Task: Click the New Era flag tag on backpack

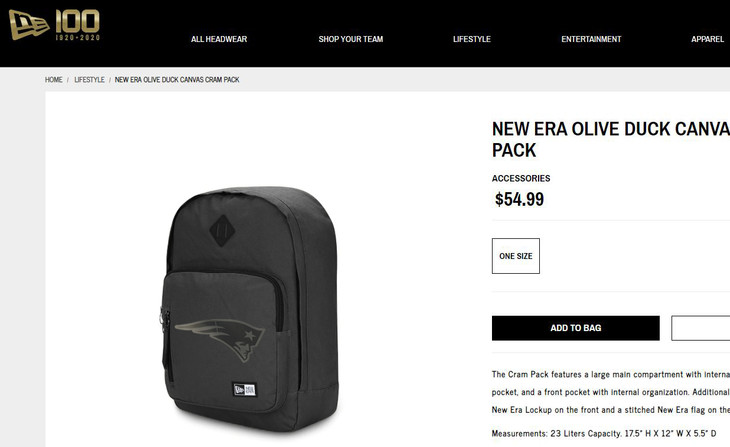Action: click(244, 389)
